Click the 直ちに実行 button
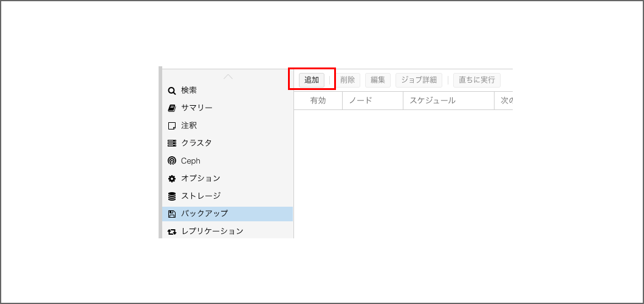 pyautogui.click(x=476, y=80)
